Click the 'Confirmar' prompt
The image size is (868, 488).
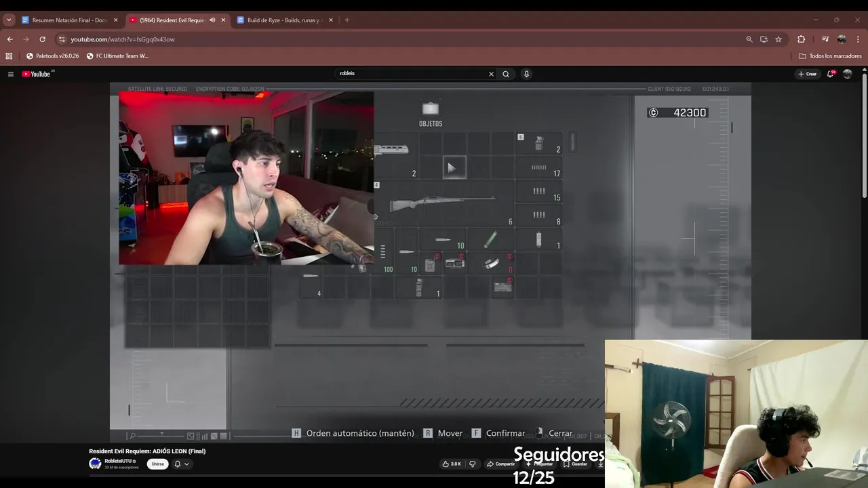pyautogui.click(x=498, y=433)
